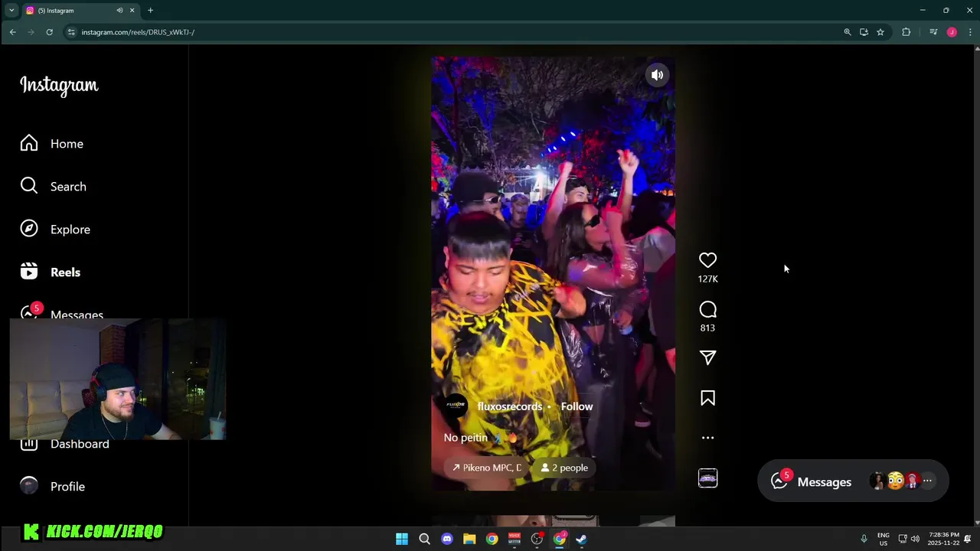Open the volume icon in system tray
Viewport: 980px width, 551px height.
(x=915, y=539)
